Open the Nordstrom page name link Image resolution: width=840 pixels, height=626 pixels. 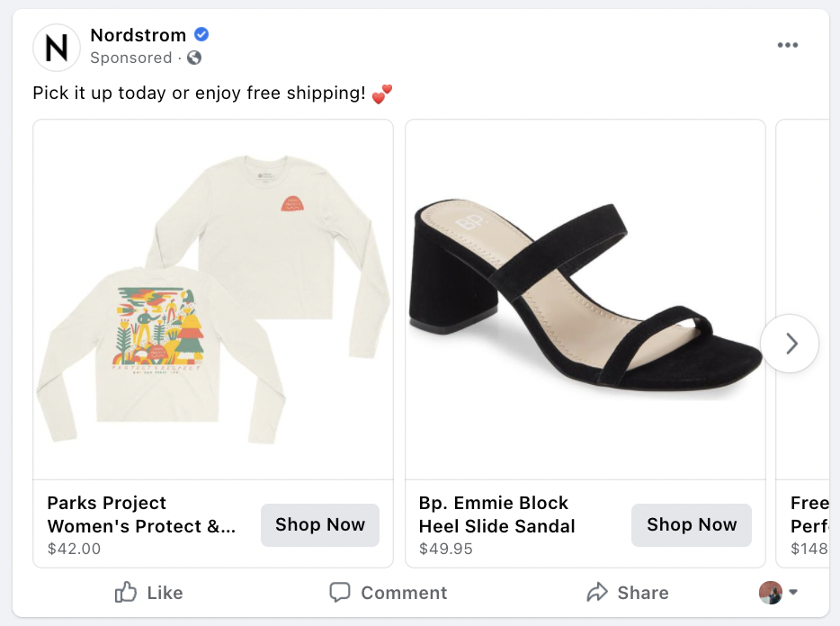pyautogui.click(x=139, y=35)
